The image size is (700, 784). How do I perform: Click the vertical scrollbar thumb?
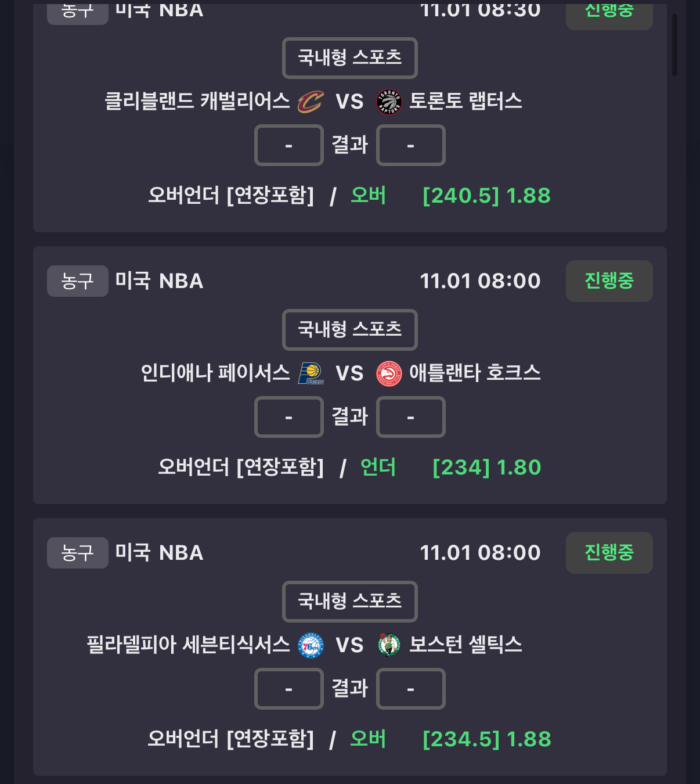pos(674,44)
